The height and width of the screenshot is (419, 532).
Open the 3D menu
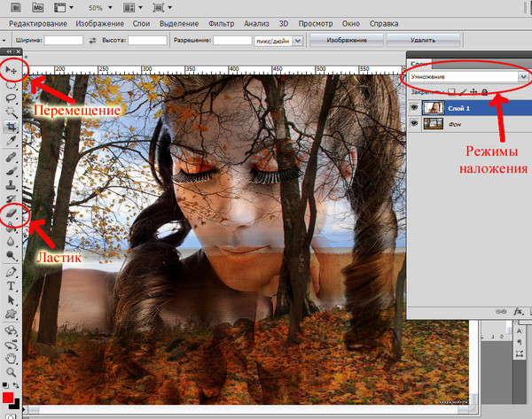pyautogui.click(x=284, y=24)
